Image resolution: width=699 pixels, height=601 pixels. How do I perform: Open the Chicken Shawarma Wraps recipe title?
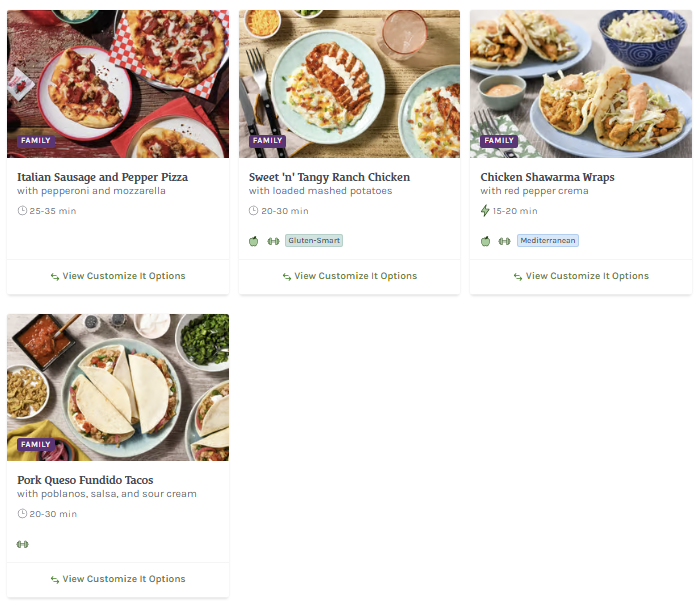(x=547, y=177)
